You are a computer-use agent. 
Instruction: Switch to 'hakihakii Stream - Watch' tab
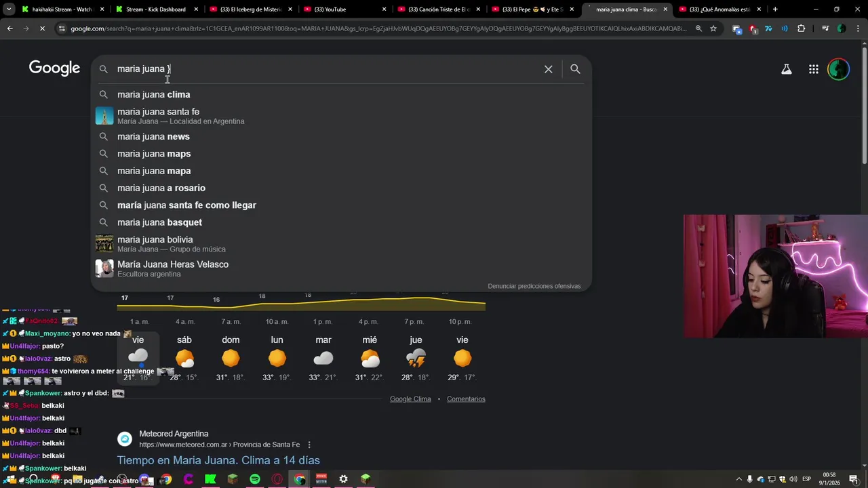click(62, 9)
